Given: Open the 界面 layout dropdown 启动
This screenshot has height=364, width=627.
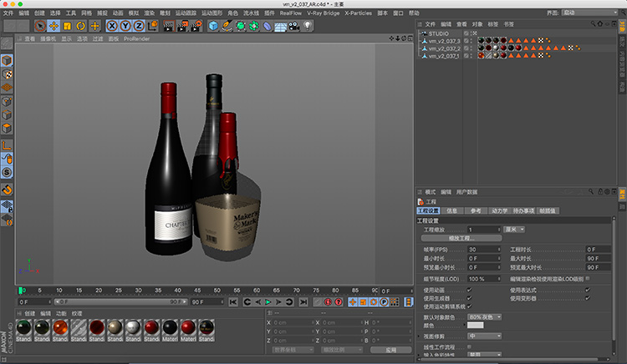Looking at the screenshot, I should tap(590, 13).
